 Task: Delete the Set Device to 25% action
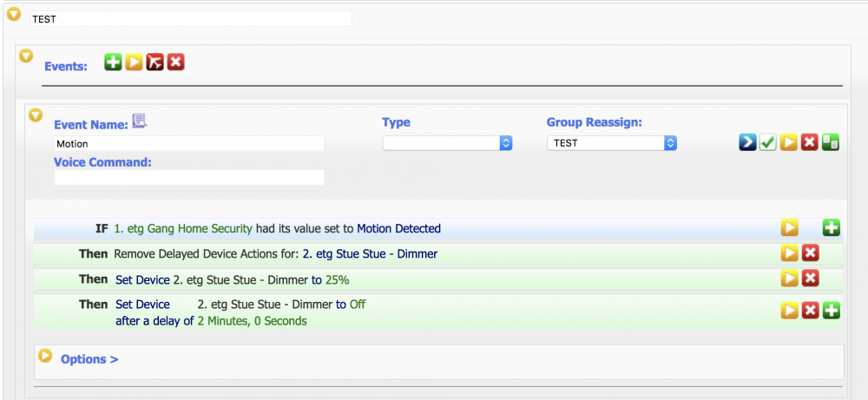810,279
